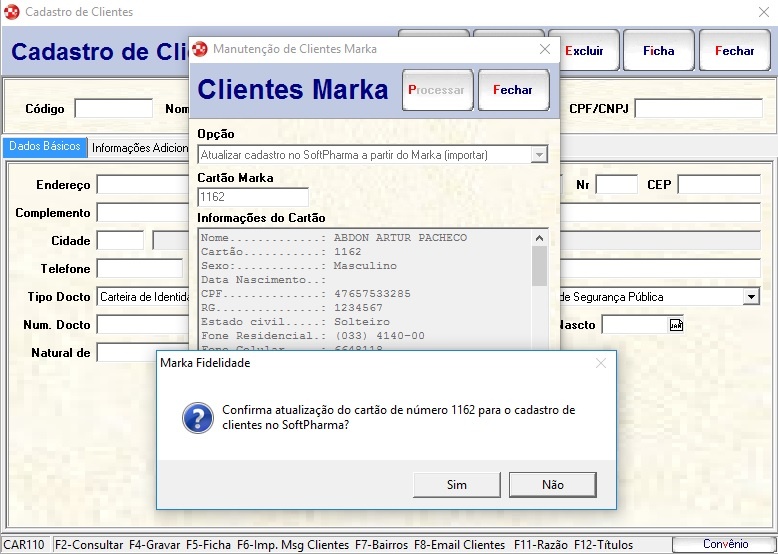Click the CPF/CNPJ input field
The image size is (778, 554).
(x=699, y=109)
